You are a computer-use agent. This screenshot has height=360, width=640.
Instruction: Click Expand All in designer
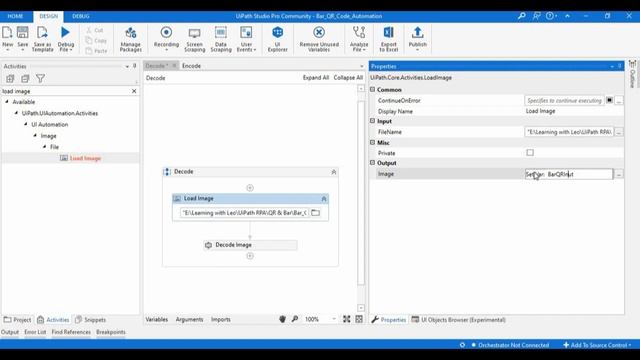pyautogui.click(x=316, y=78)
